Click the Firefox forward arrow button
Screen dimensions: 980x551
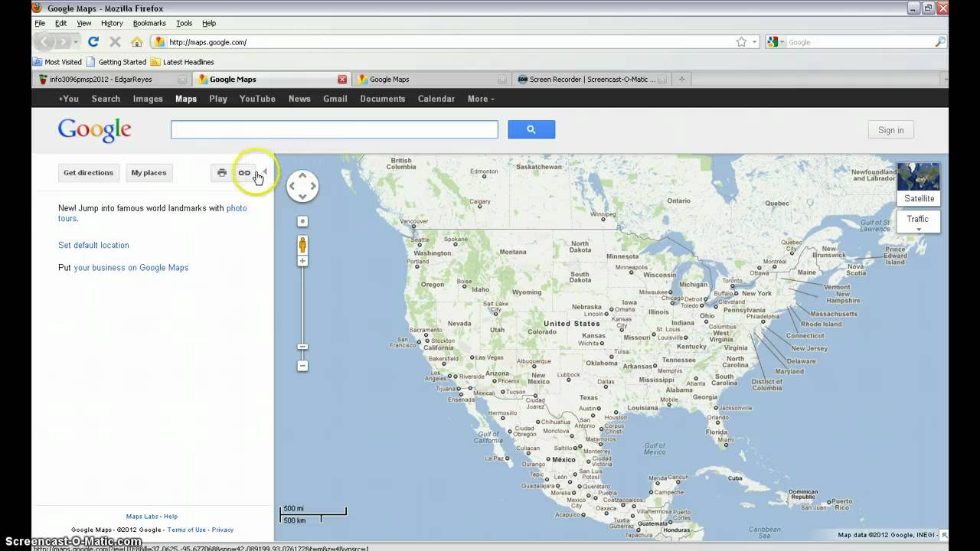tap(65, 42)
